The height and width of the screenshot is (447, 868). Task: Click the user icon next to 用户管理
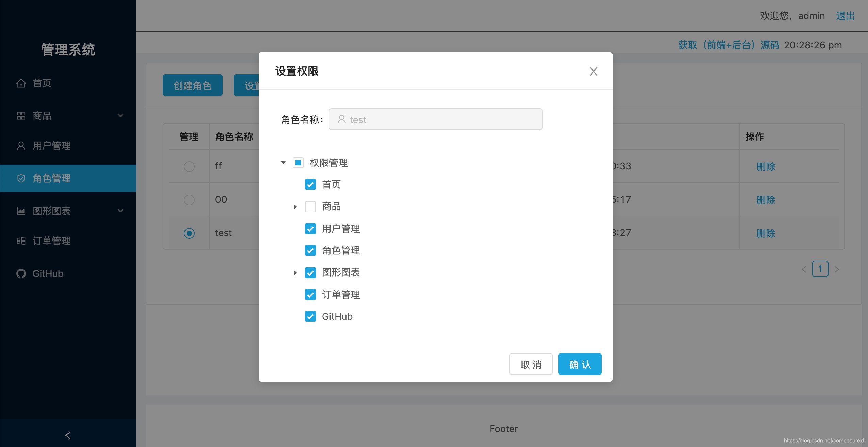coord(21,146)
